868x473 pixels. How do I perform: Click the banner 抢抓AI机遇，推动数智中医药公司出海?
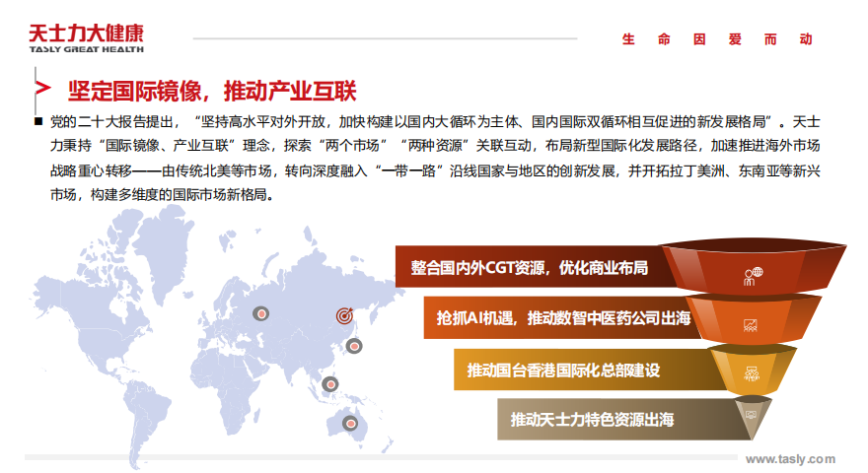563,318
